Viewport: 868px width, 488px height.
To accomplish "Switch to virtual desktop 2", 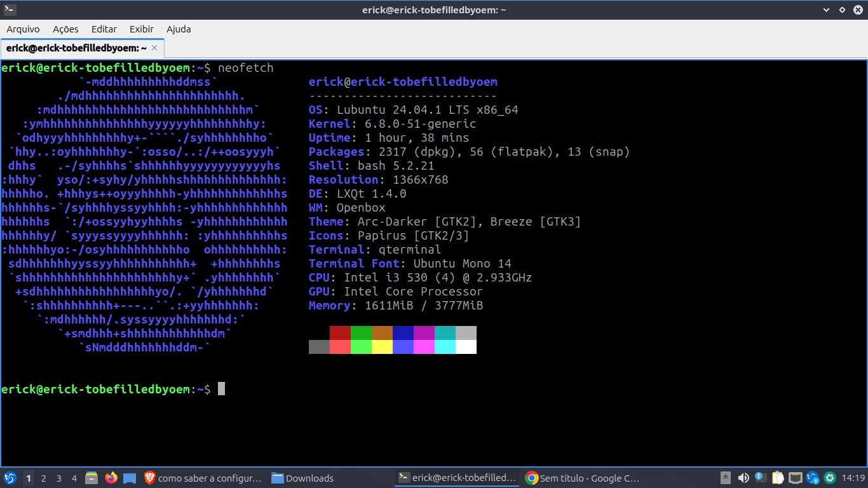I will pos(44,478).
